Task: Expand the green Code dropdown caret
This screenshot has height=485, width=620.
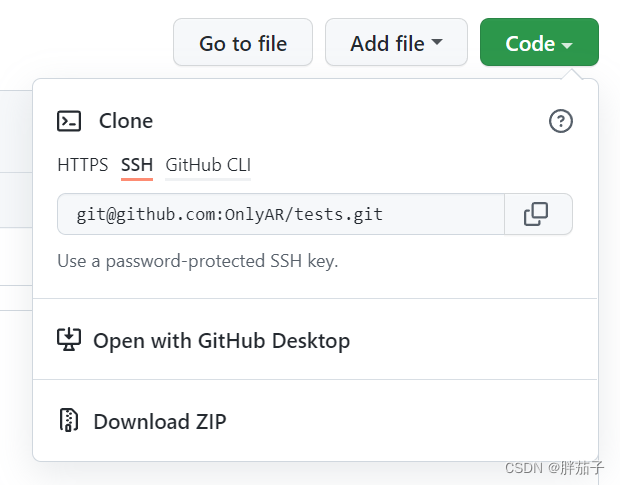Action: pos(567,45)
